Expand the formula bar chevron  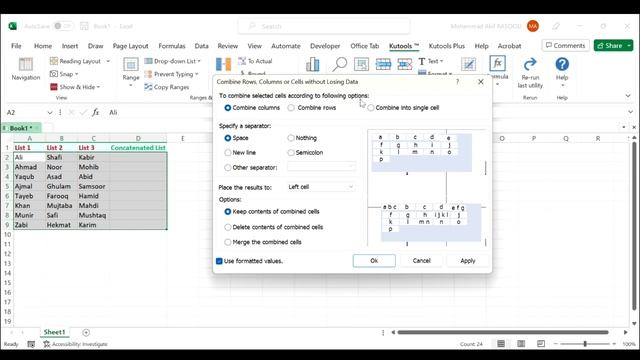click(631, 112)
